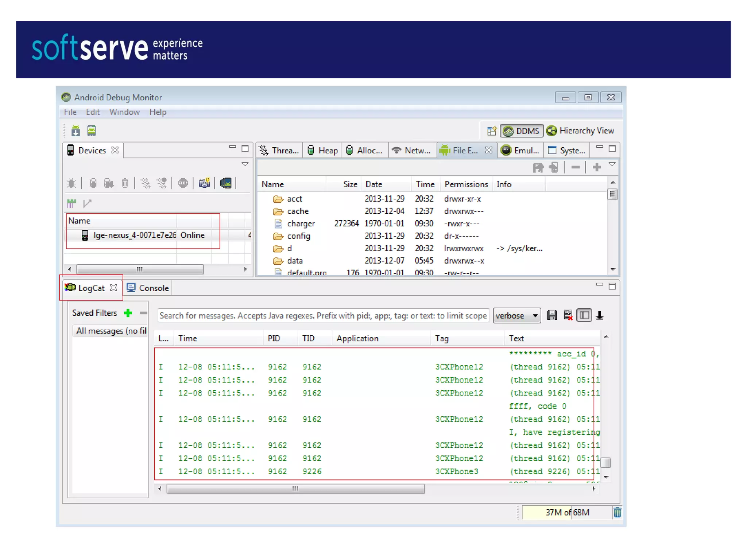
Task: Click the screen capture camera icon
Action: click(x=204, y=183)
